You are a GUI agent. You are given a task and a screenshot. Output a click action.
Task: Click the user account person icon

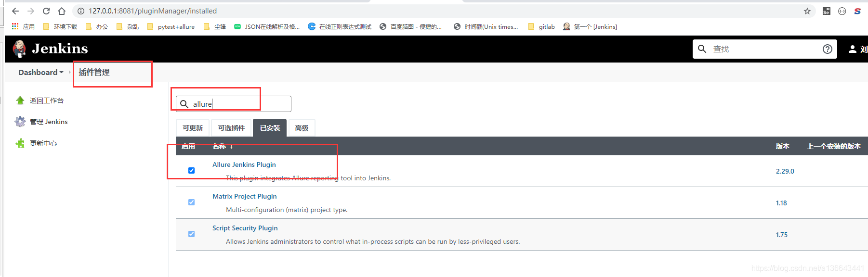click(853, 49)
